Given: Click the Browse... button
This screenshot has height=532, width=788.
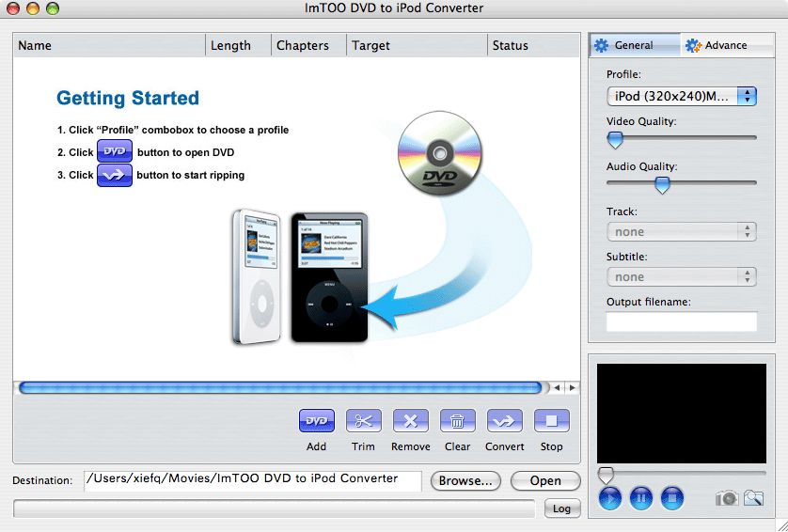Looking at the screenshot, I should (465, 480).
